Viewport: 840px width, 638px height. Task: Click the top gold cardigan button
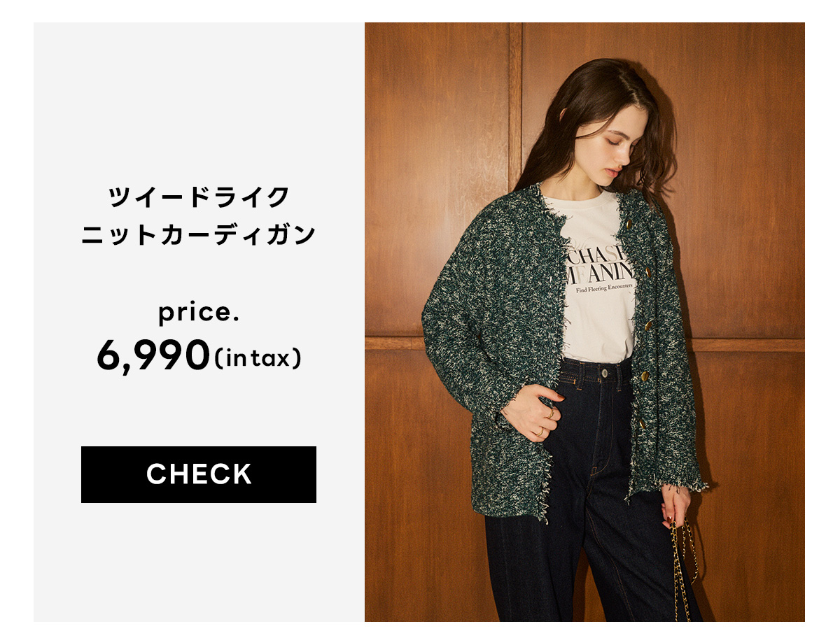(x=629, y=225)
